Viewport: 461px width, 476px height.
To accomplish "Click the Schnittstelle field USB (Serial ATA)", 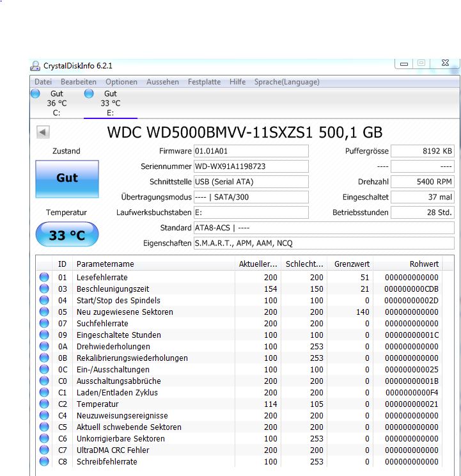I will pyautogui.click(x=251, y=182).
